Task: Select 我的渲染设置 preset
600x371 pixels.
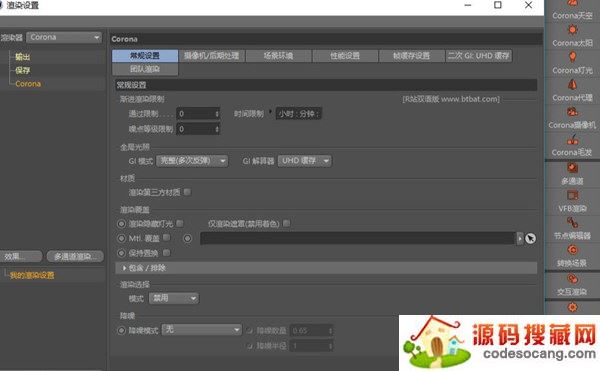Action: (x=32, y=275)
